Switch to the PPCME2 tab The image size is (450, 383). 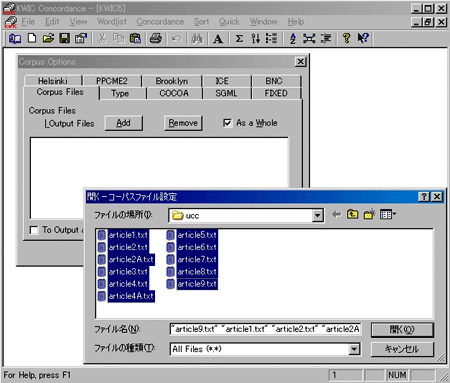coord(112,81)
